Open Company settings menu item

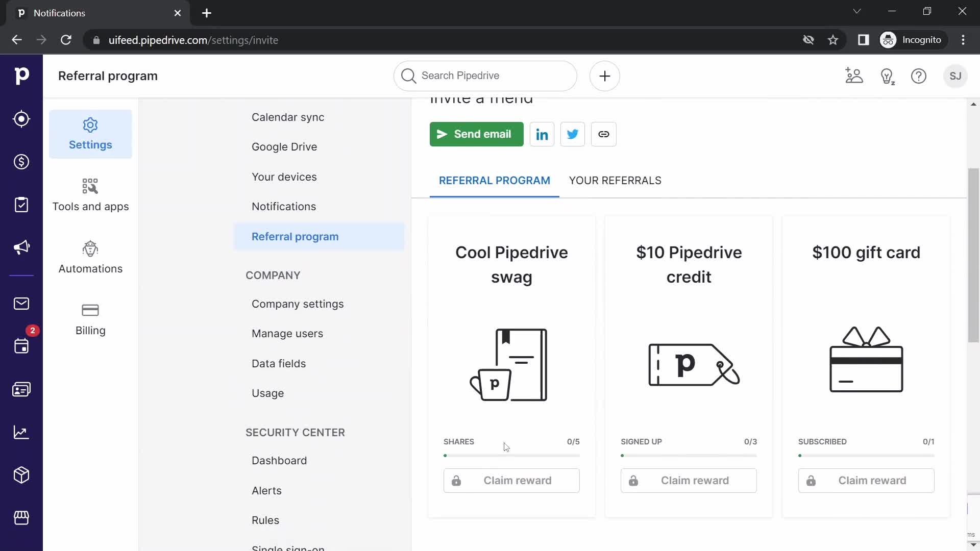click(x=298, y=305)
